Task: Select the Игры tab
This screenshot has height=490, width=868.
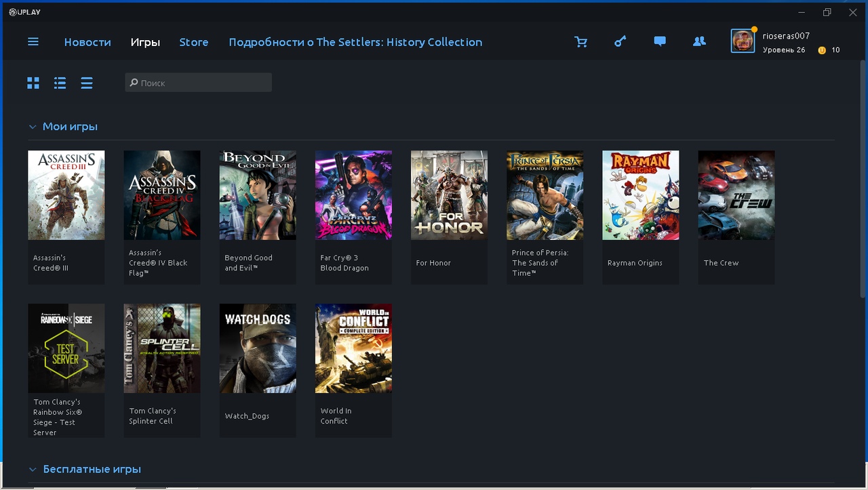Action: click(145, 42)
